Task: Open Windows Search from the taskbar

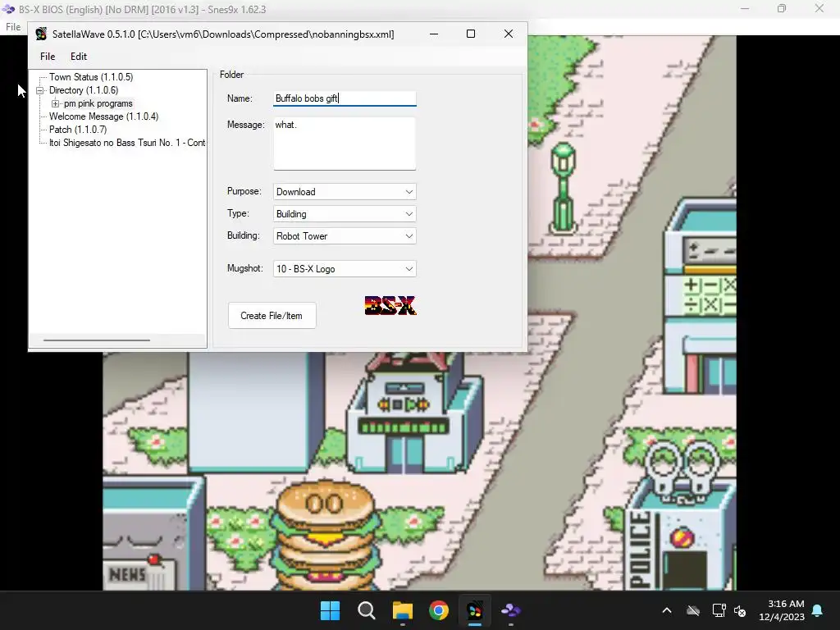Action: 367,610
